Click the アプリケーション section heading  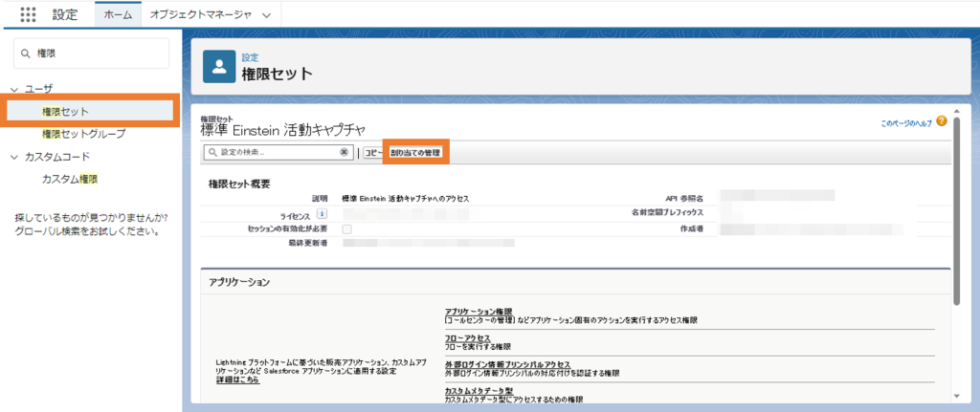pyautogui.click(x=239, y=282)
